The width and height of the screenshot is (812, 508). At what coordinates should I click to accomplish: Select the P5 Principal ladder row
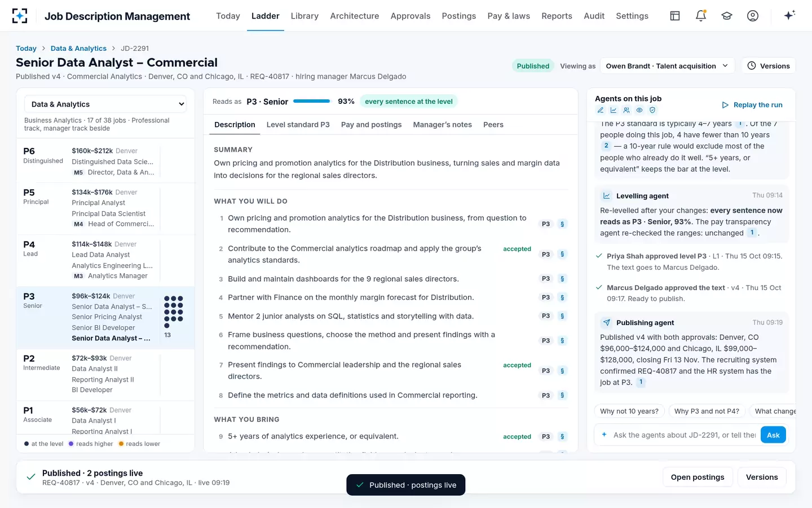coord(105,208)
